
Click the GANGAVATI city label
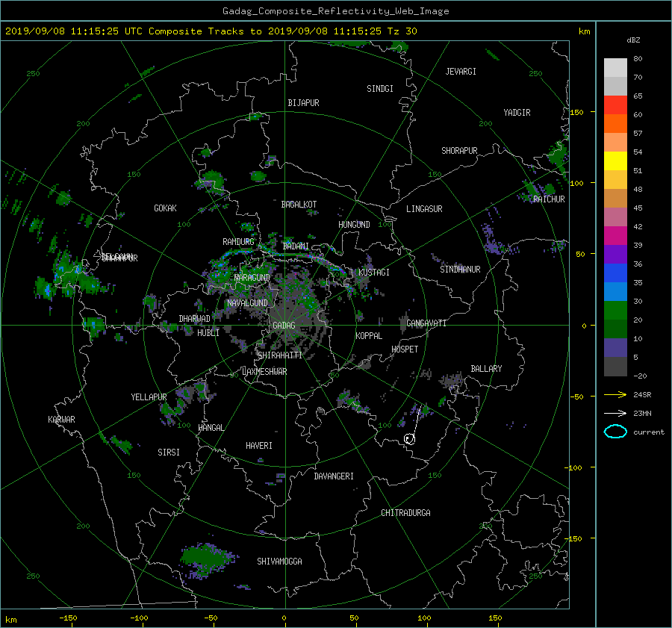tap(426, 323)
